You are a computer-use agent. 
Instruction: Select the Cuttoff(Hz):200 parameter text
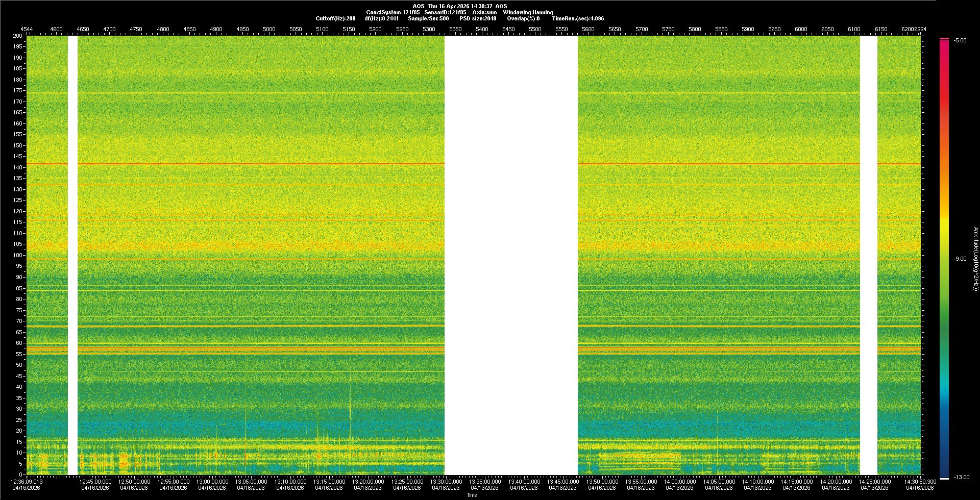click(x=335, y=18)
